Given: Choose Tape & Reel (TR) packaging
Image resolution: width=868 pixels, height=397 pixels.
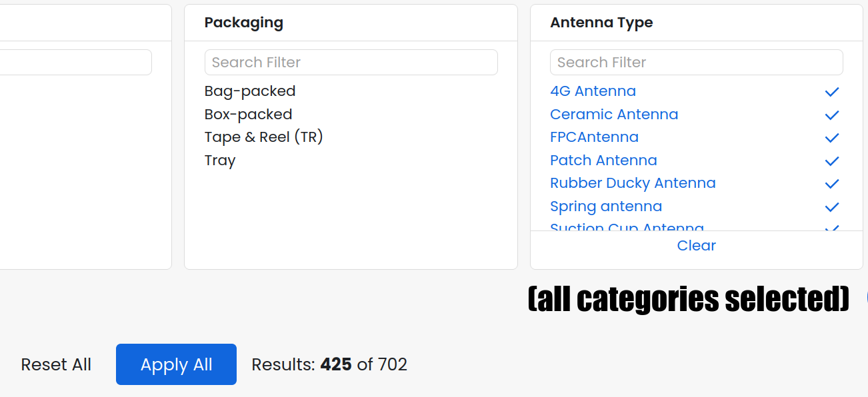Looking at the screenshot, I should [x=263, y=137].
